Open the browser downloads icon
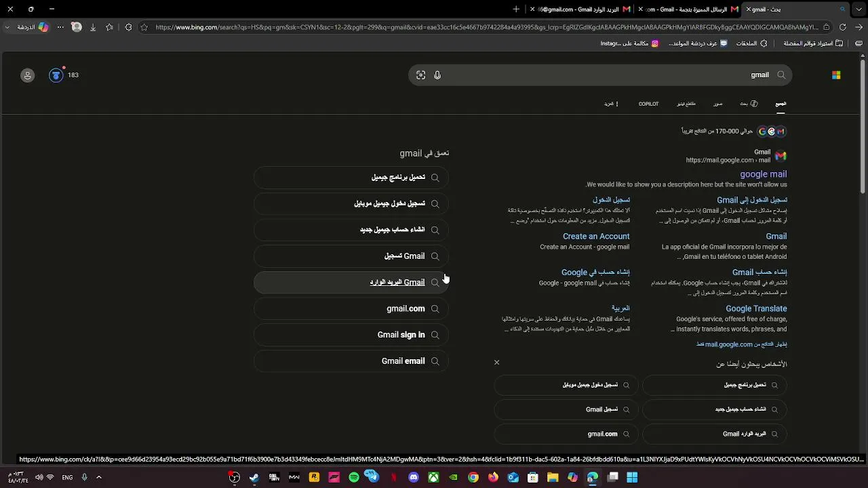Screen dimensions: 868x488 pyautogui.click(x=93, y=27)
